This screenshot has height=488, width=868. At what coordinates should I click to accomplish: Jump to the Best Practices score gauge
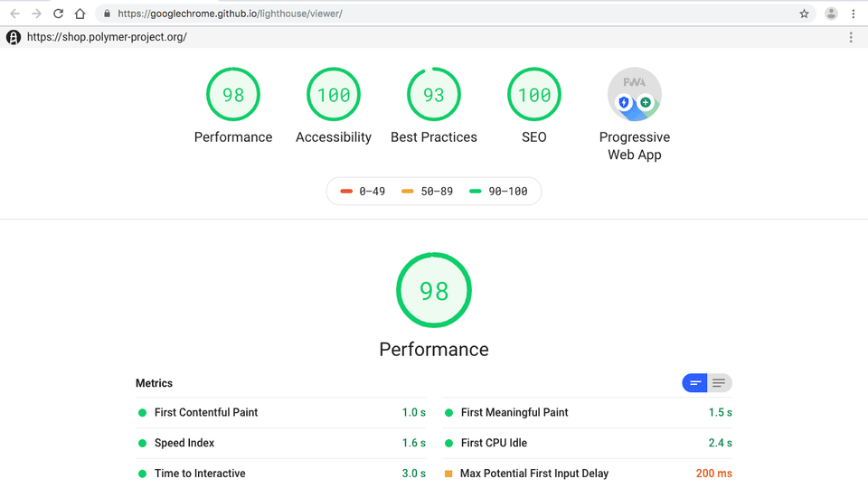point(433,95)
